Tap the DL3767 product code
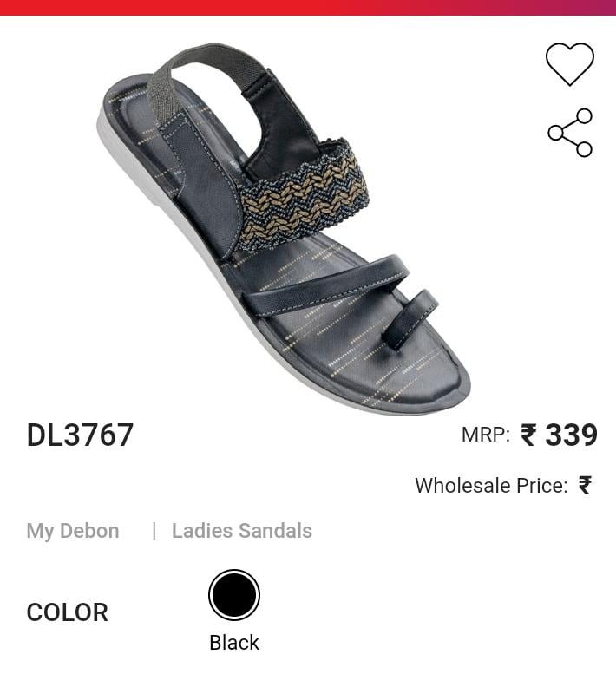Screen dimensions: 616x674 (x=80, y=435)
